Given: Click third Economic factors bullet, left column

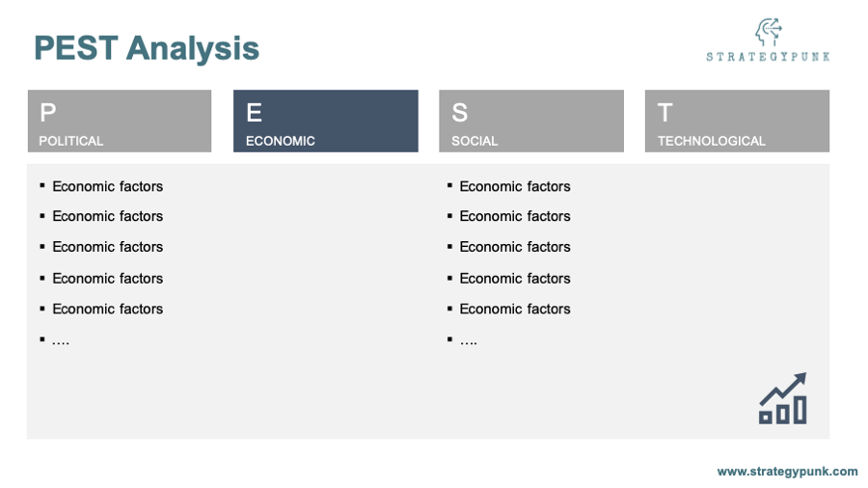Looking at the screenshot, I should [x=107, y=247].
